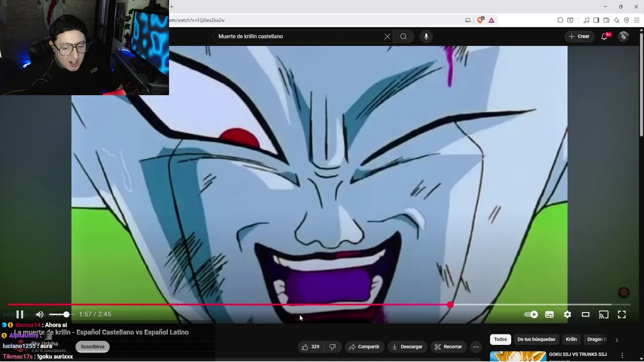Click the install/screen icon in address bar
Screen dimensions: 644x362
(468, 20)
